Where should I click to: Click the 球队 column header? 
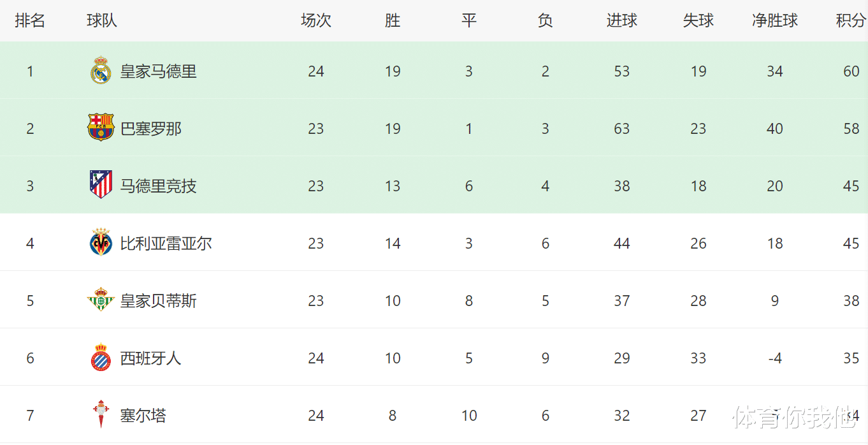tap(102, 20)
